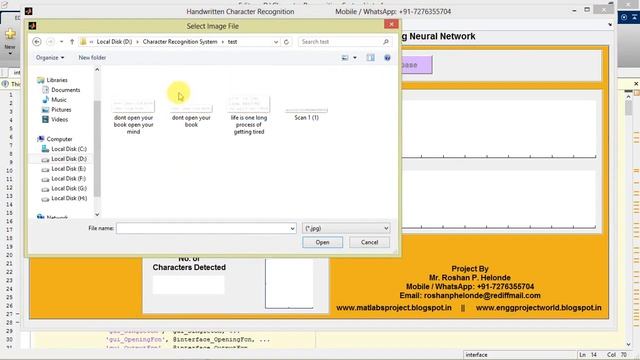The height and width of the screenshot is (360, 640).
Task: Click the purple button in Neural Network window
Action: pyautogui.click(x=416, y=65)
